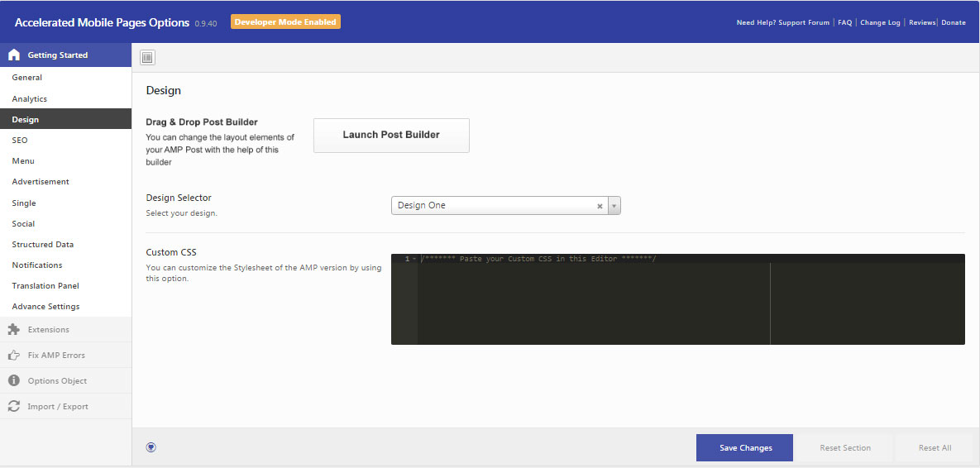Clear the Design One selection with x
Screen dimensions: 980x468
pos(600,206)
